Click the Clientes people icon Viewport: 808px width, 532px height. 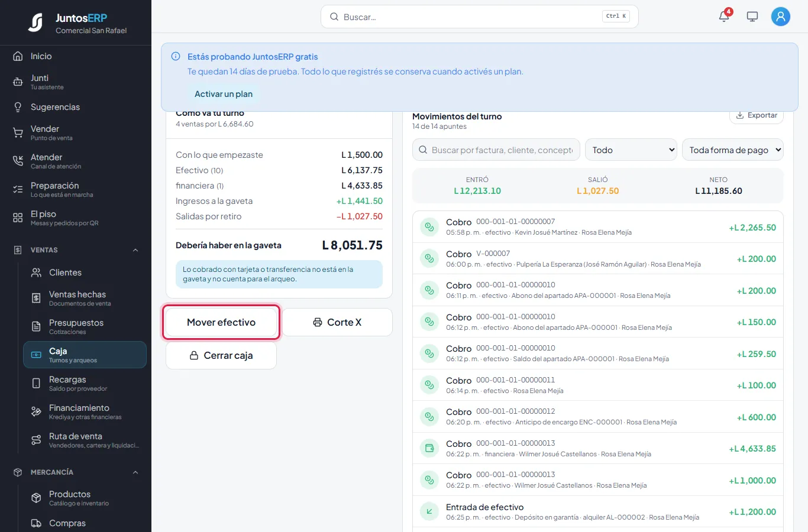tap(36, 273)
